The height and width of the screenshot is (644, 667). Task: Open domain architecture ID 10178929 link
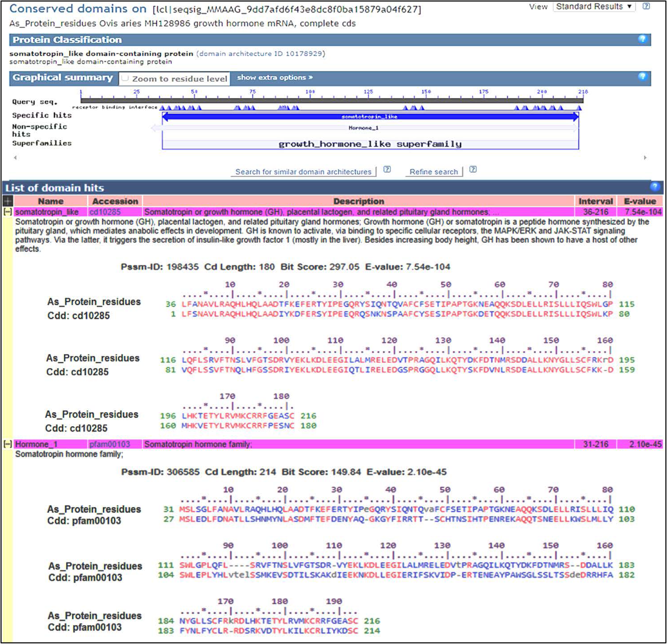click(260, 53)
